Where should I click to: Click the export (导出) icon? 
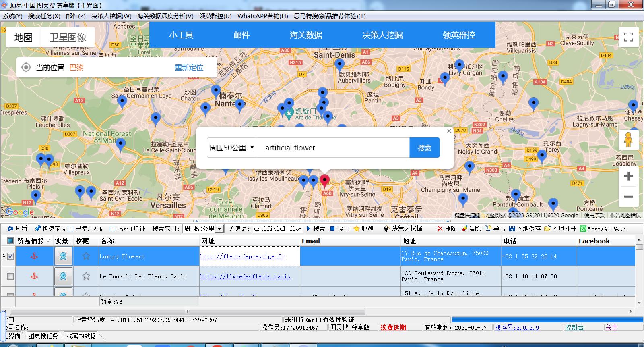pos(488,229)
